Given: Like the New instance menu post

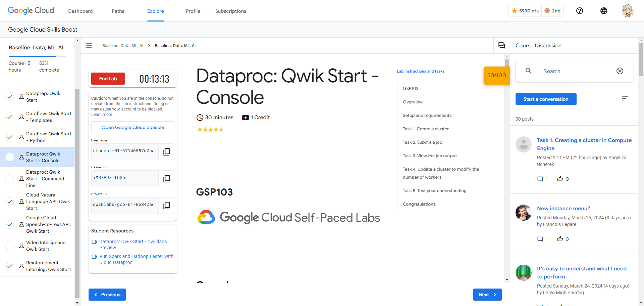Looking at the screenshot, I should pos(560,239).
